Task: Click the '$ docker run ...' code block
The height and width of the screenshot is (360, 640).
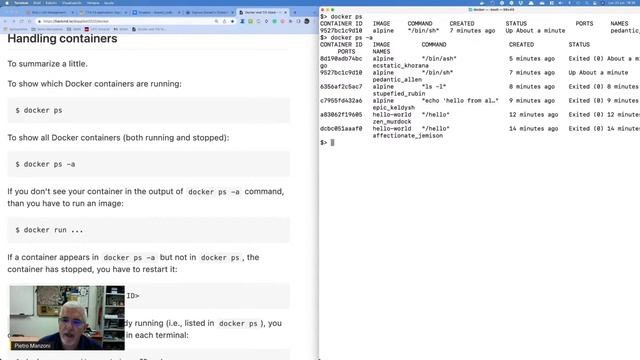Action: point(149,230)
